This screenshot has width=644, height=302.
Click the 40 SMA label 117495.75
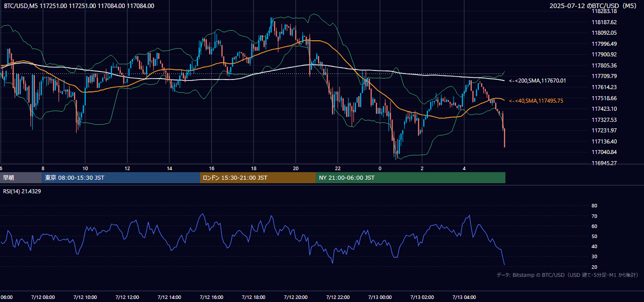point(536,101)
